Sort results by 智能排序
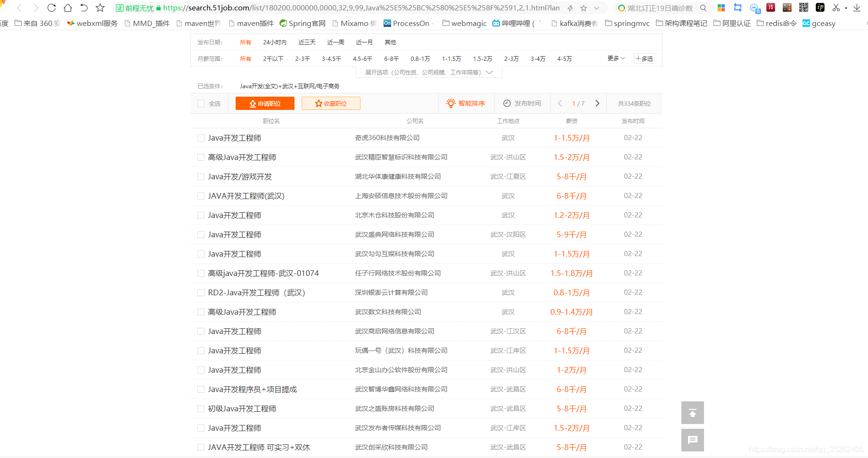 click(466, 103)
